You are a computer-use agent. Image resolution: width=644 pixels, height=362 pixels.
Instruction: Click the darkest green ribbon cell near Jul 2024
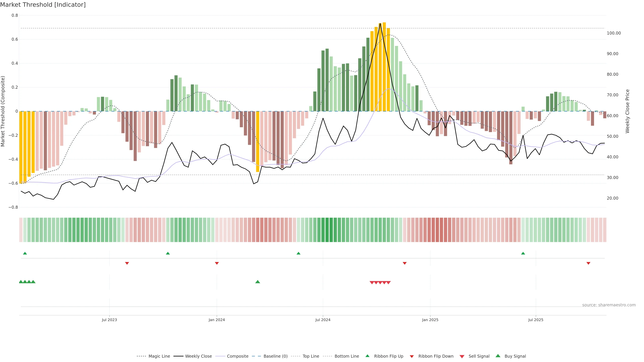pos(327,230)
